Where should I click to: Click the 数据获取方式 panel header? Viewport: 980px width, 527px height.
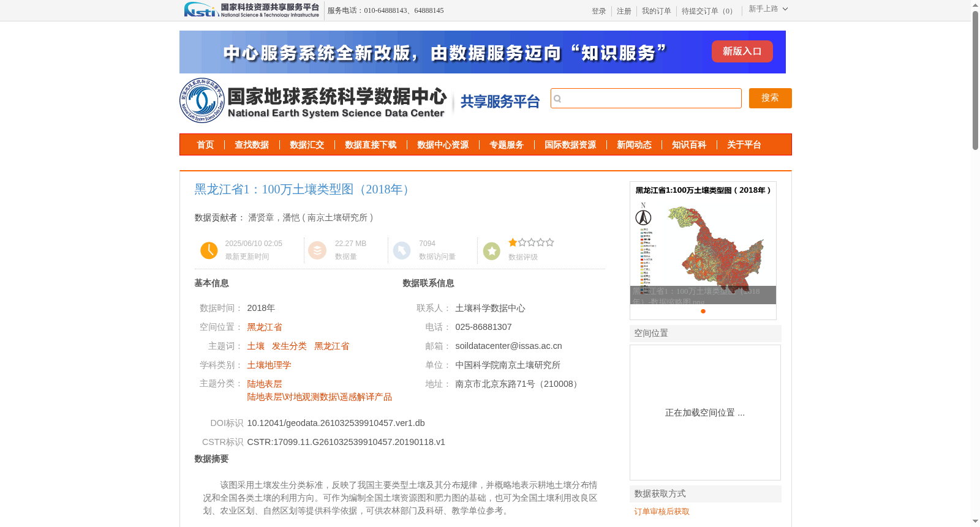pos(706,494)
